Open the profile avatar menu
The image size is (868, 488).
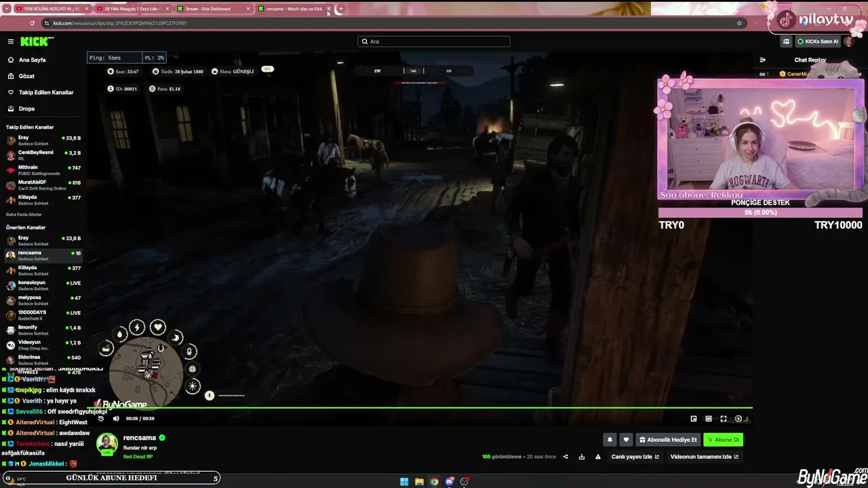pyautogui.click(x=848, y=41)
